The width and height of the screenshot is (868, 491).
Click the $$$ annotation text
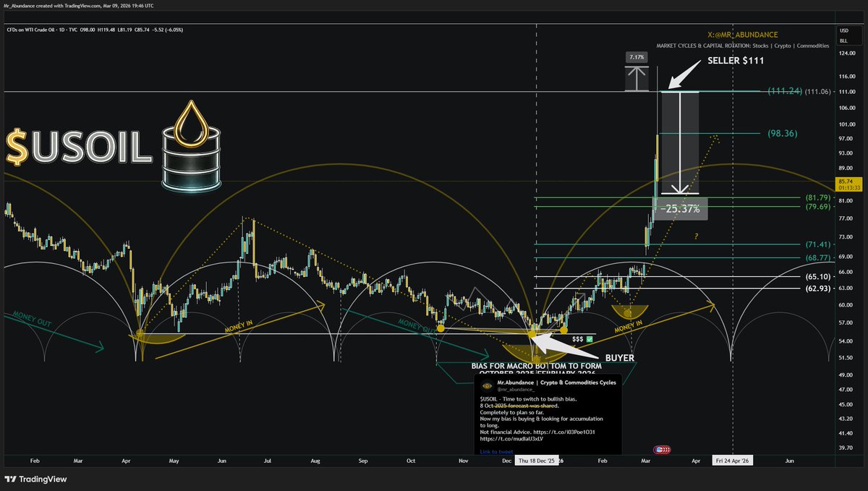pyautogui.click(x=577, y=338)
